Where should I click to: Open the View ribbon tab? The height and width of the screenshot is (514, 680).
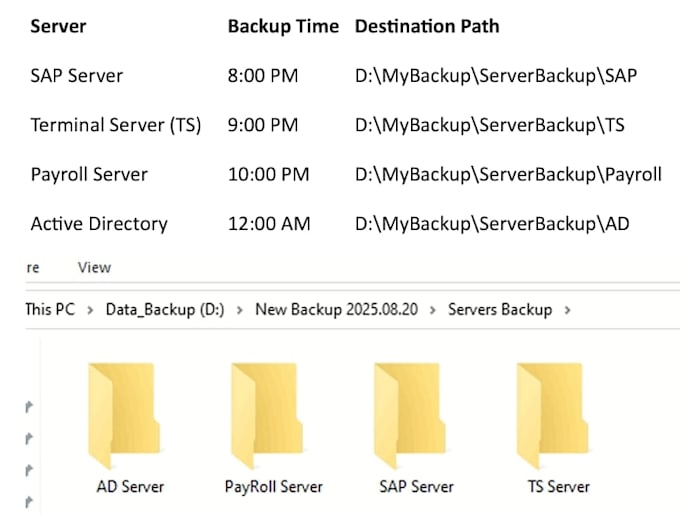point(95,267)
